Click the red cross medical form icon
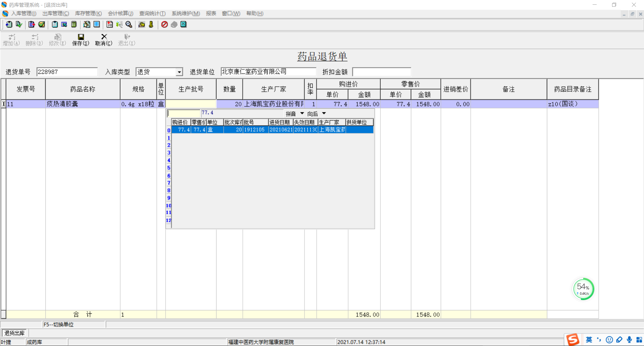 (x=109, y=24)
